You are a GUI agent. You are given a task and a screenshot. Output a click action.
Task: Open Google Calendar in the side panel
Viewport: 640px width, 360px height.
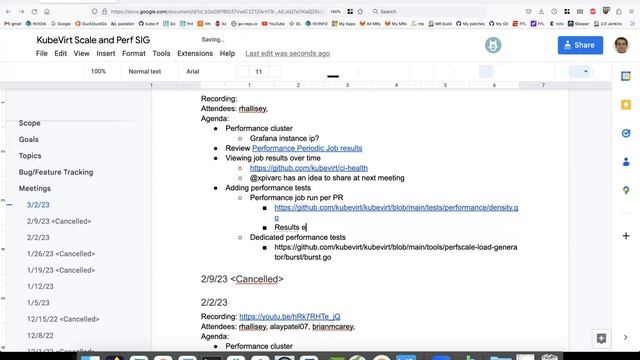(x=626, y=76)
